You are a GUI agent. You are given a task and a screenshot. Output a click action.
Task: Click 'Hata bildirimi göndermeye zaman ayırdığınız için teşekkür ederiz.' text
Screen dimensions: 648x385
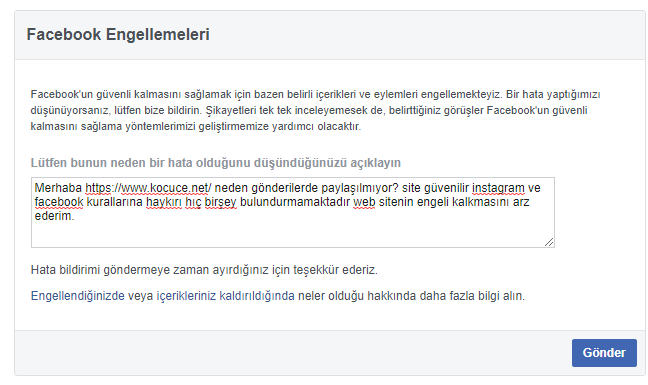pos(204,270)
